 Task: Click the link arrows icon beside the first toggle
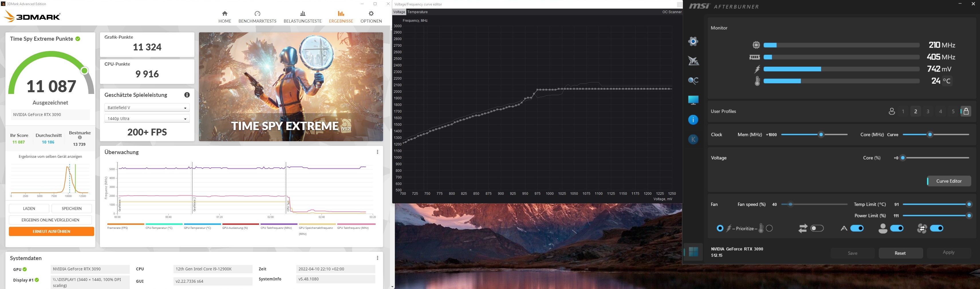(x=803, y=229)
